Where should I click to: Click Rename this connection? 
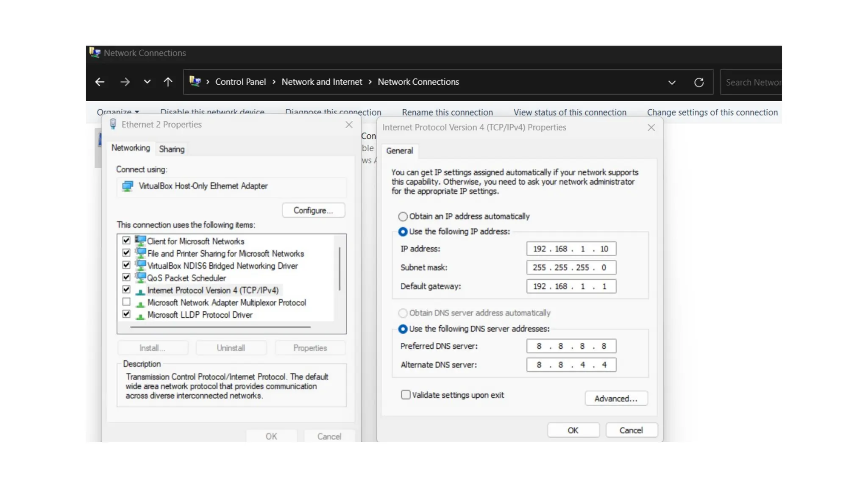[447, 112]
